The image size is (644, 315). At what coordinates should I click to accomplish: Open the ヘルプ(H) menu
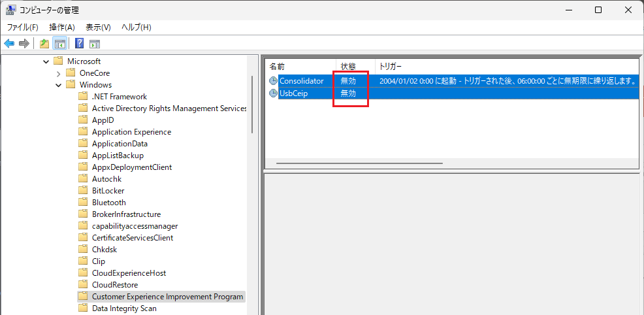click(137, 27)
